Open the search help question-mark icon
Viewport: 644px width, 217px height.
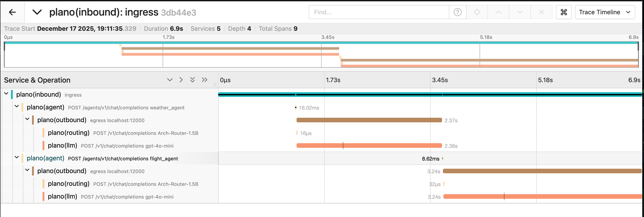coord(457,12)
